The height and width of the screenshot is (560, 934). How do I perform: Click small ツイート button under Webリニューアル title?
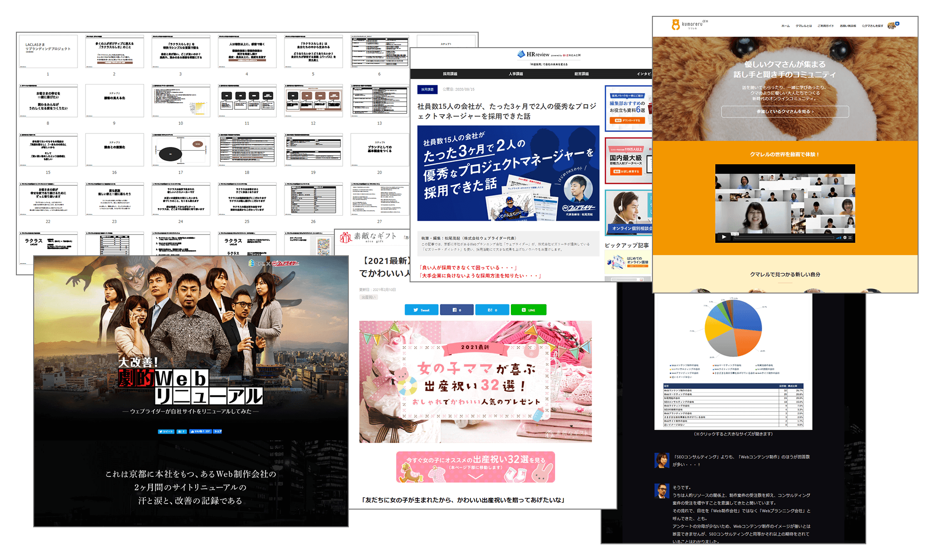(166, 432)
